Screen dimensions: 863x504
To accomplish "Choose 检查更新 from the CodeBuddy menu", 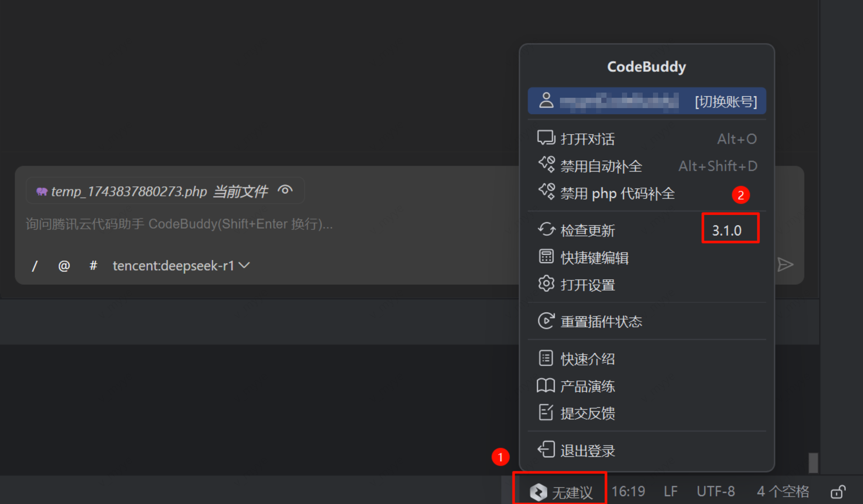I will (x=647, y=230).
